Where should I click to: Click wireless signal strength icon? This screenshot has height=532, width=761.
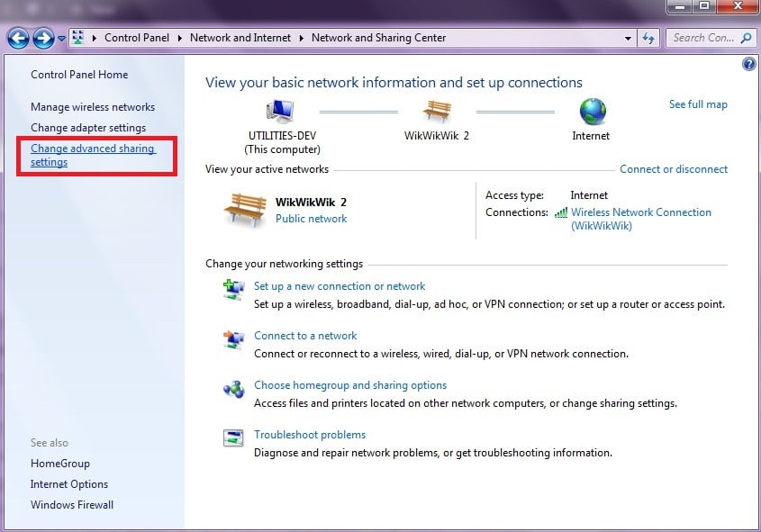(x=561, y=212)
